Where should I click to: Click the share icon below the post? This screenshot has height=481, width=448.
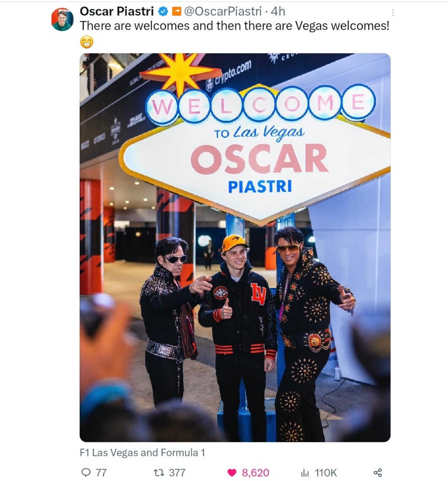378,472
